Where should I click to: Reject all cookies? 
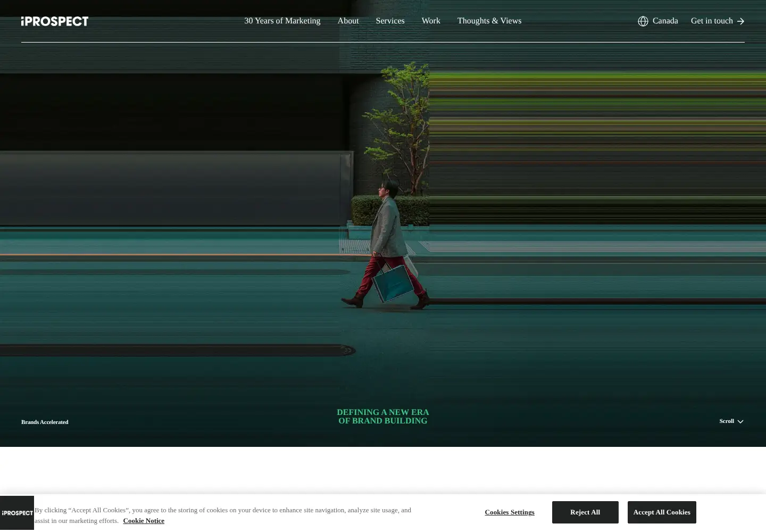click(585, 512)
